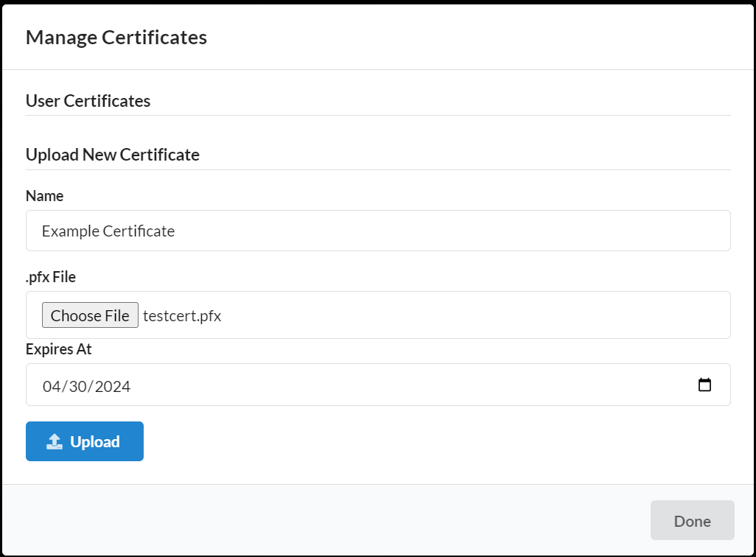
Task: Click the Name field label
Action: pyautogui.click(x=44, y=196)
